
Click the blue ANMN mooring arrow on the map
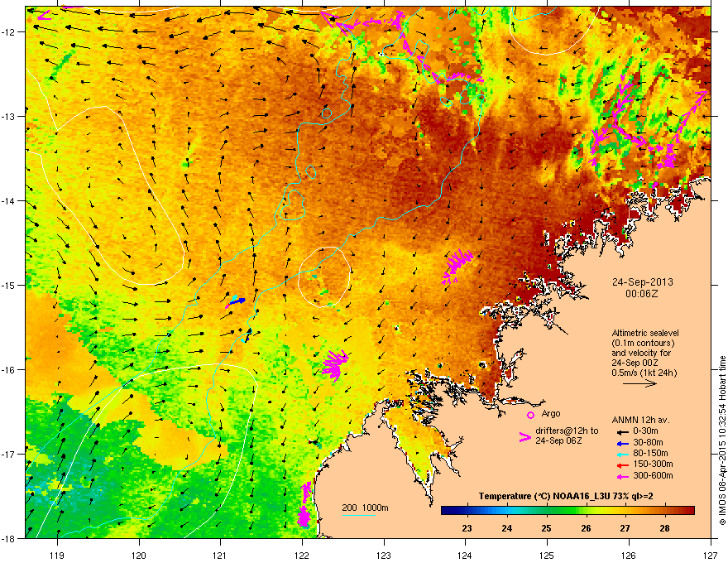point(237,301)
